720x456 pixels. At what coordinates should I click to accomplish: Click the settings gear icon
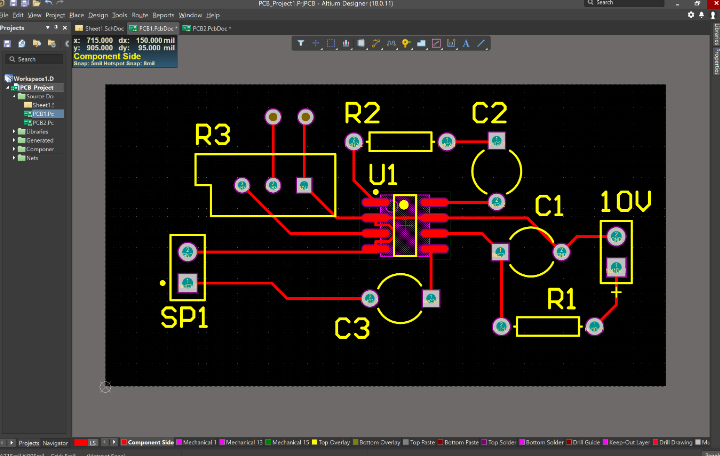[691, 15]
